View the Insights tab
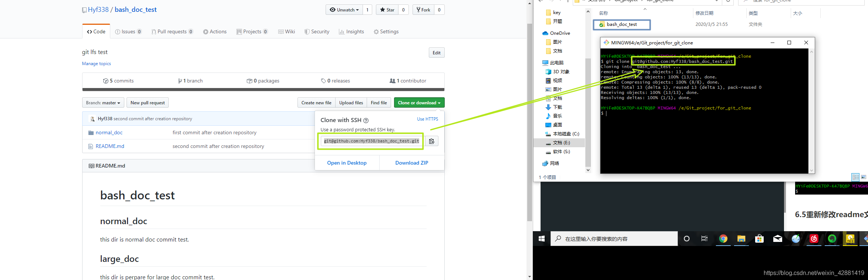The width and height of the screenshot is (868, 280). pos(351,31)
